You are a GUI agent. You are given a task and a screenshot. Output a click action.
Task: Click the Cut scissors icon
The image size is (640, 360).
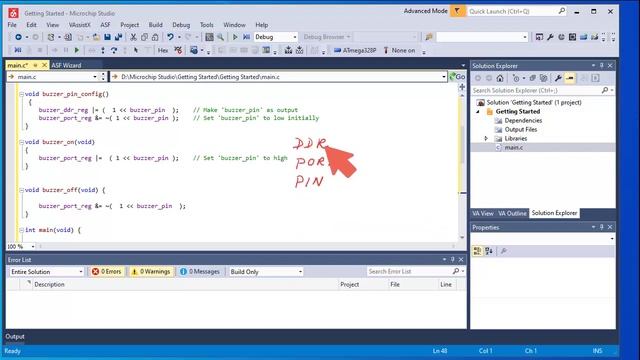133,37
